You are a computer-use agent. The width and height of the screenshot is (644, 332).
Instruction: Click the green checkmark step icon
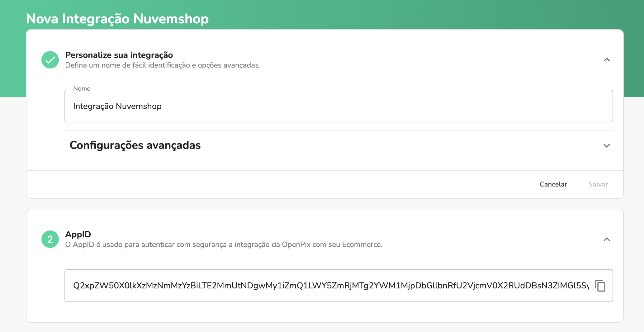point(50,60)
